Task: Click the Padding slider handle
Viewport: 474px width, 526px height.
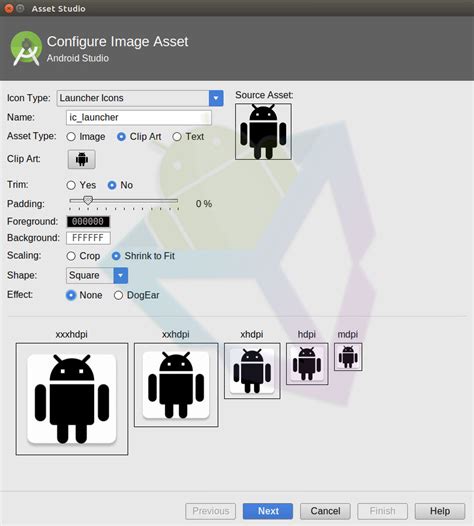Action: click(x=88, y=201)
